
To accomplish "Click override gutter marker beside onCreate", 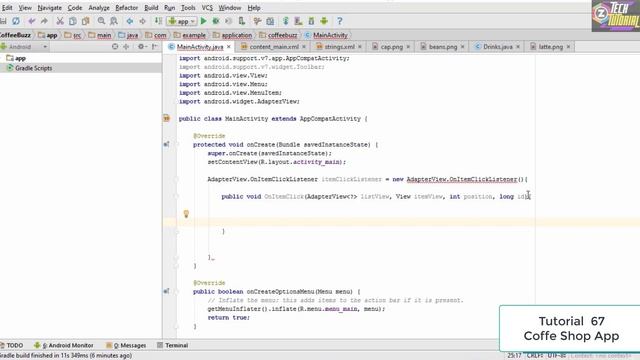I will 167,144.
